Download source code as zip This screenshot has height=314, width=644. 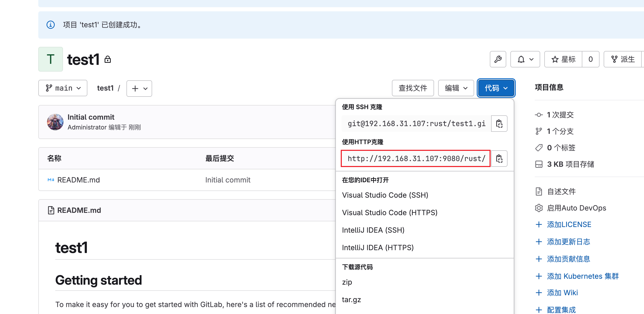coord(347,282)
